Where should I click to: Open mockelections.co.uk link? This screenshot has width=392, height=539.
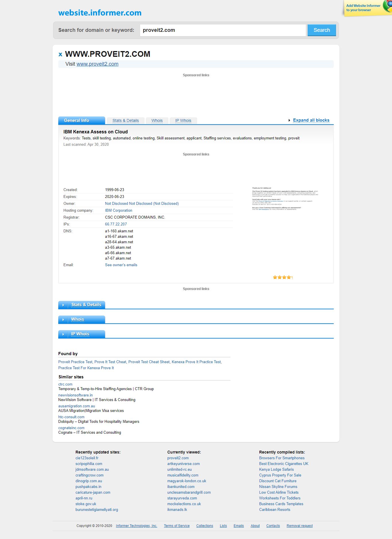(x=184, y=504)
